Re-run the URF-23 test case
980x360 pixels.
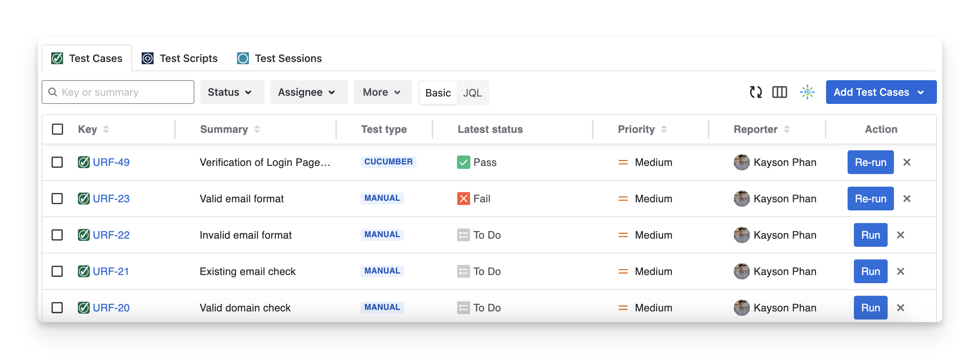click(871, 199)
